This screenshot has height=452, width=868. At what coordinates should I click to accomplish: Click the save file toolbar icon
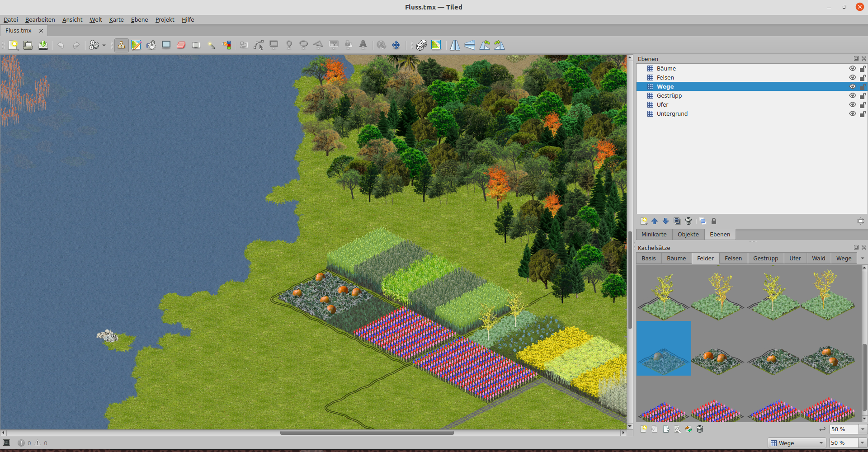[x=43, y=45]
